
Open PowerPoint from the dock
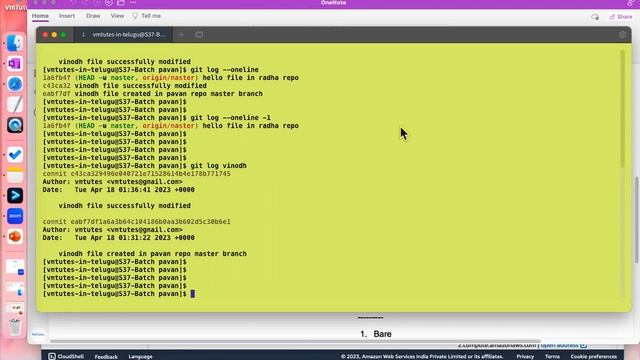15,236
